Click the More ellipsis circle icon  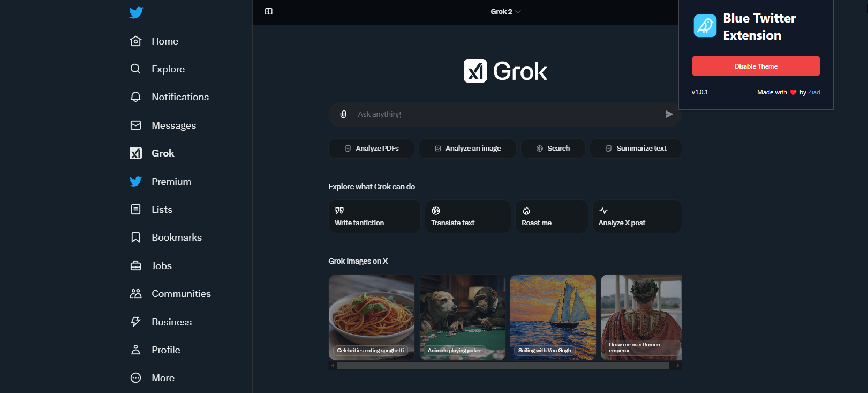[136, 378]
